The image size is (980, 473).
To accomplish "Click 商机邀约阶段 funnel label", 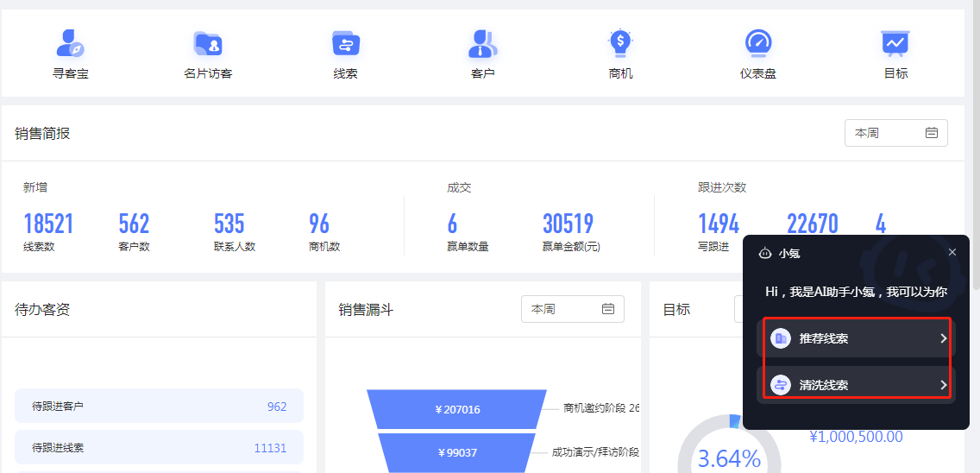I will 601,408.
